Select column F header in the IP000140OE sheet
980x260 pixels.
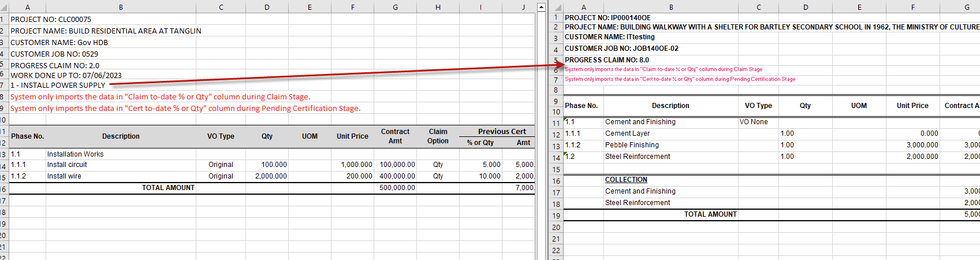(x=912, y=8)
